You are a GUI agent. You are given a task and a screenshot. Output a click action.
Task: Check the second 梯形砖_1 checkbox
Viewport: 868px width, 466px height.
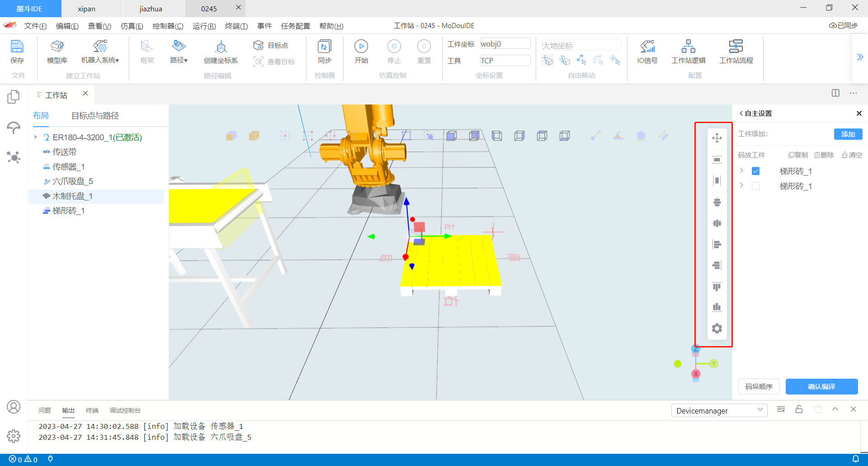click(x=755, y=186)
